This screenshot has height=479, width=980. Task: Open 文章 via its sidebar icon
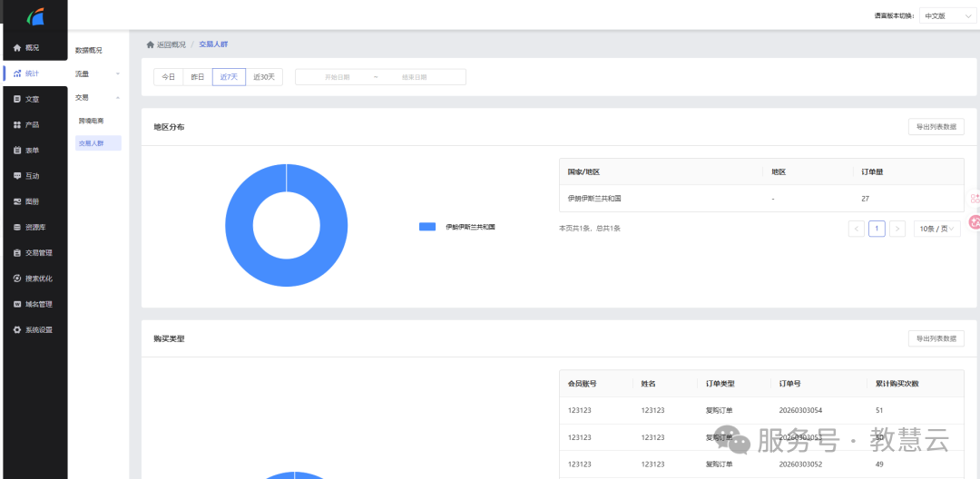click(x=16, y=99)
